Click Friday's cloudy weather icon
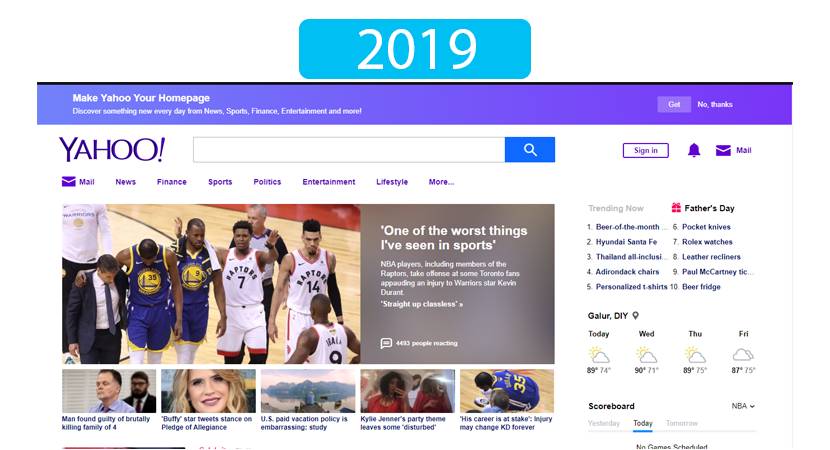830x450 pixels. point(743,354)
